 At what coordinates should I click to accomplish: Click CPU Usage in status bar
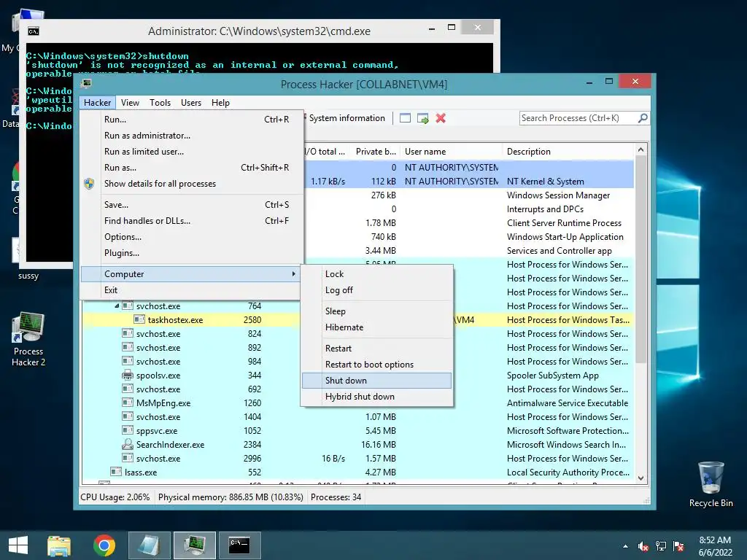point(115,497)
